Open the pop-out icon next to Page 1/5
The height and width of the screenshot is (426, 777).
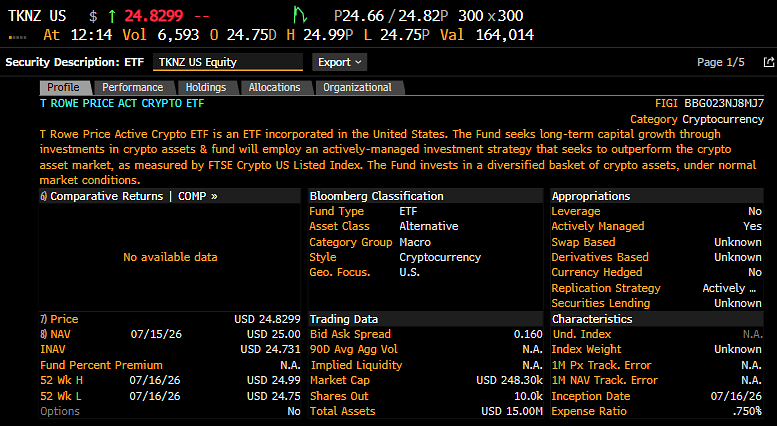click(769, 62)
